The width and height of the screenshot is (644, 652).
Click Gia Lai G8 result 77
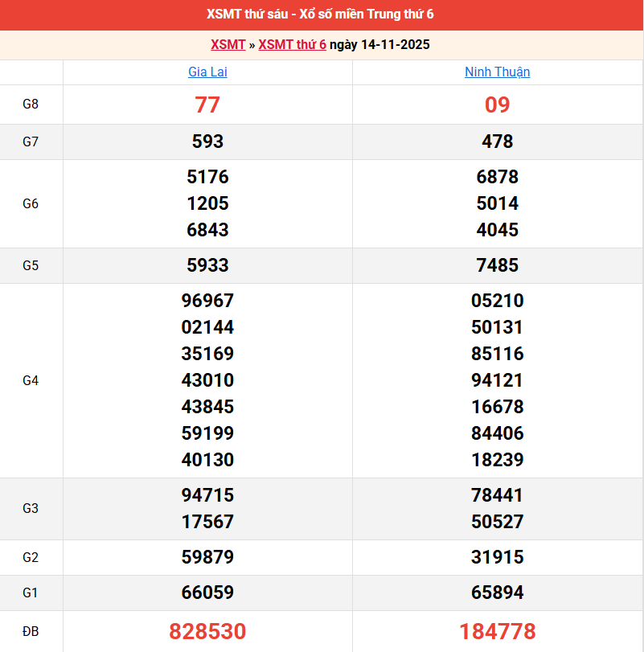(207, 105)
